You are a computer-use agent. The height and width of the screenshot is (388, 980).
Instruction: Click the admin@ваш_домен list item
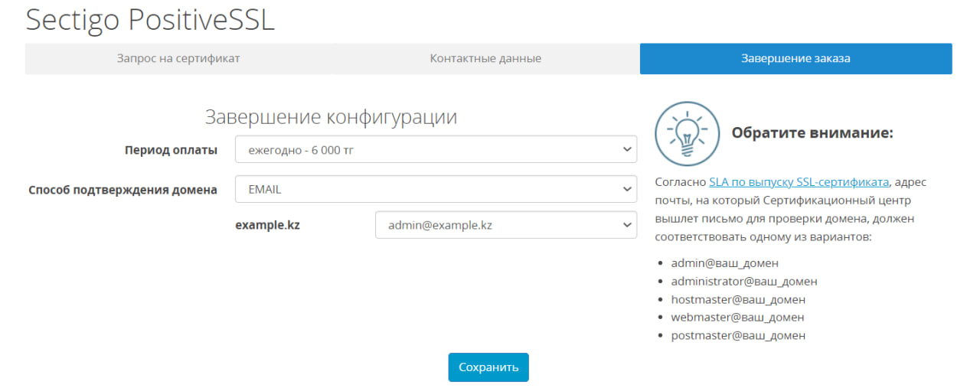[x=724, y=263]
